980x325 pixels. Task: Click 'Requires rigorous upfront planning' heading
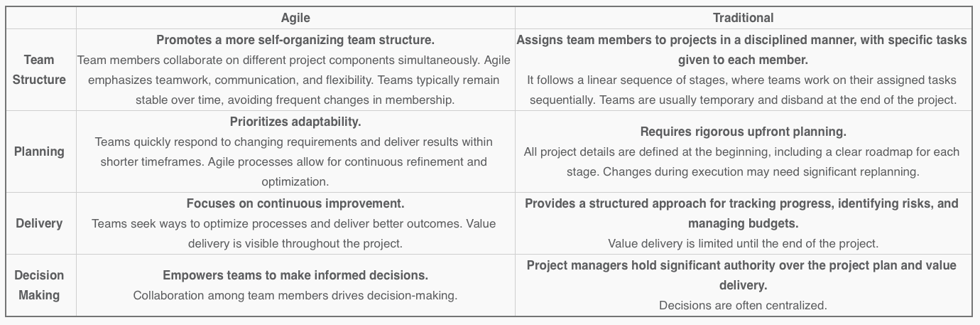(743, 132)
